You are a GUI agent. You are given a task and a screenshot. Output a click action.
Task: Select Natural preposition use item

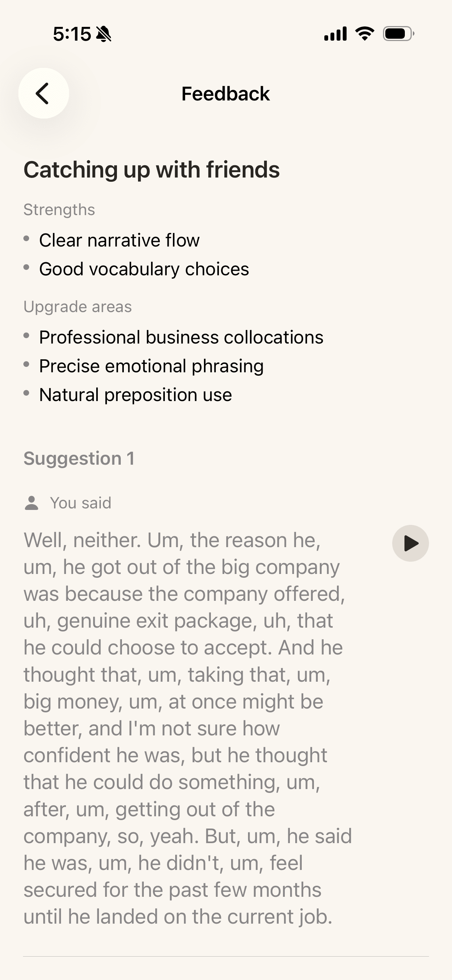pyautogui.click(x=136, y=395)
